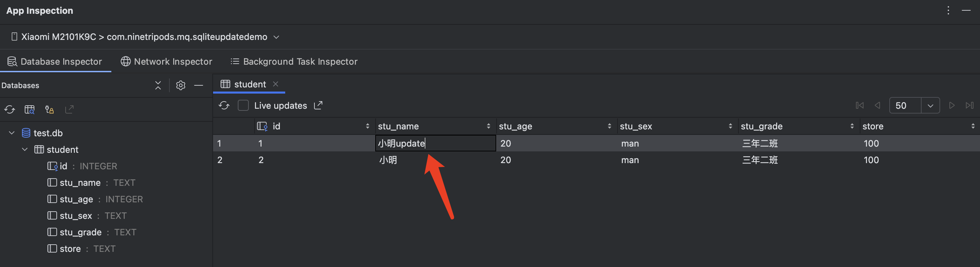980x267 pixels.
Task: Click the keep-connections-open lock icon
Action: (49, 110)
